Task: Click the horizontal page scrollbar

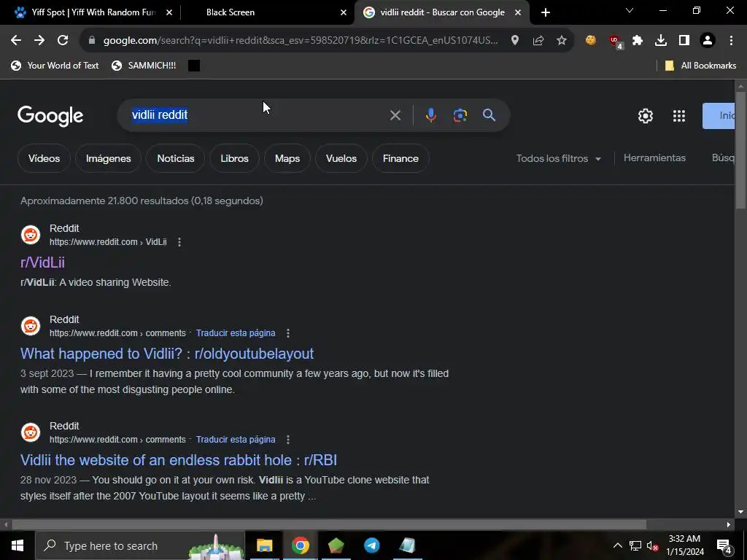Action: point(329,524)
